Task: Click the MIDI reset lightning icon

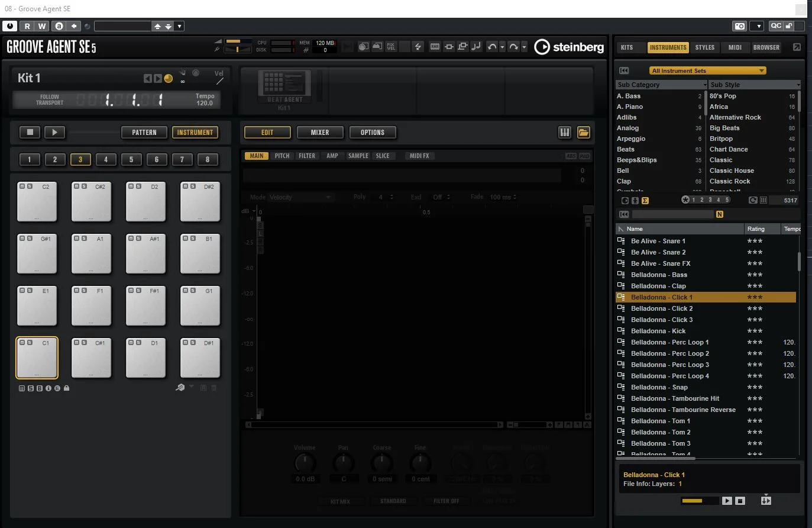Action: click(x=418, y=47)
